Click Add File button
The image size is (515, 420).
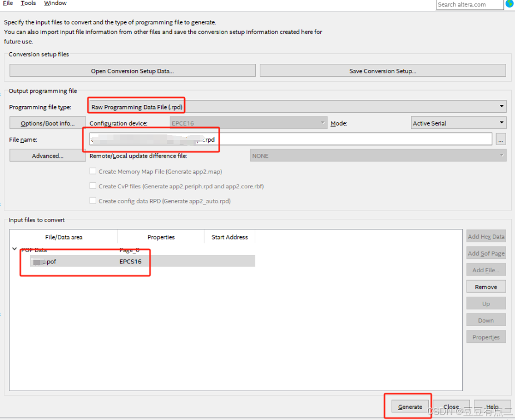click(486, 270)
